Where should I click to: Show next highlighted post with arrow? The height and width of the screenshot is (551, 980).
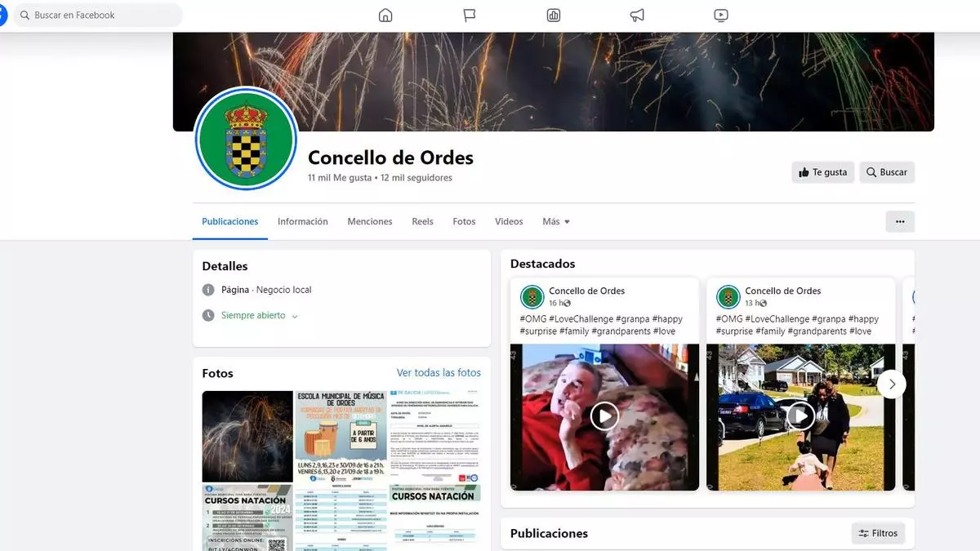[892, 384]
